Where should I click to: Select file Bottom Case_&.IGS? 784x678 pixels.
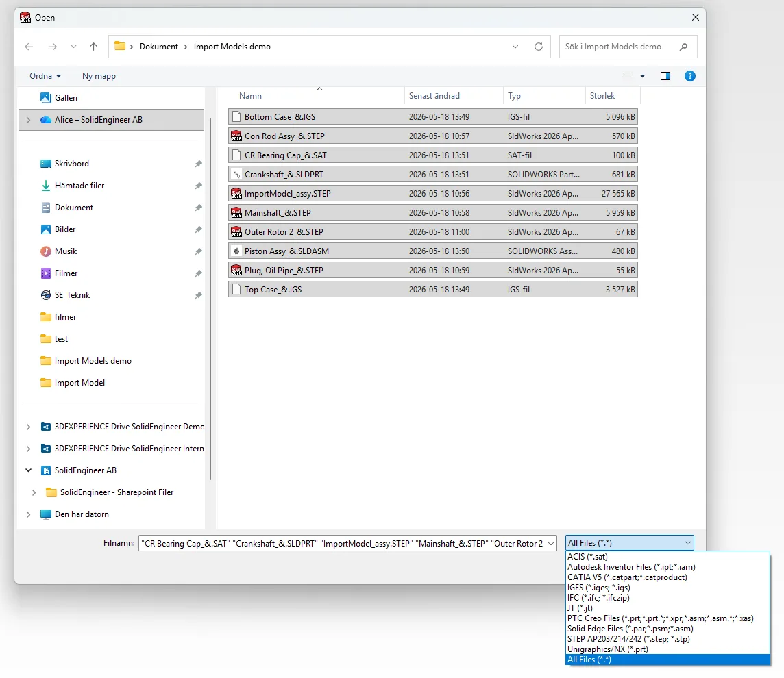coord(433,117)
